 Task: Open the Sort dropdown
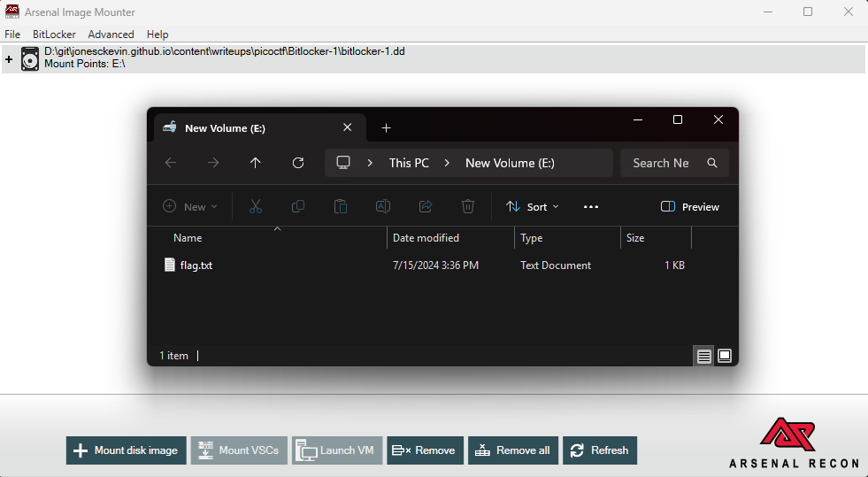coord(532,206)
